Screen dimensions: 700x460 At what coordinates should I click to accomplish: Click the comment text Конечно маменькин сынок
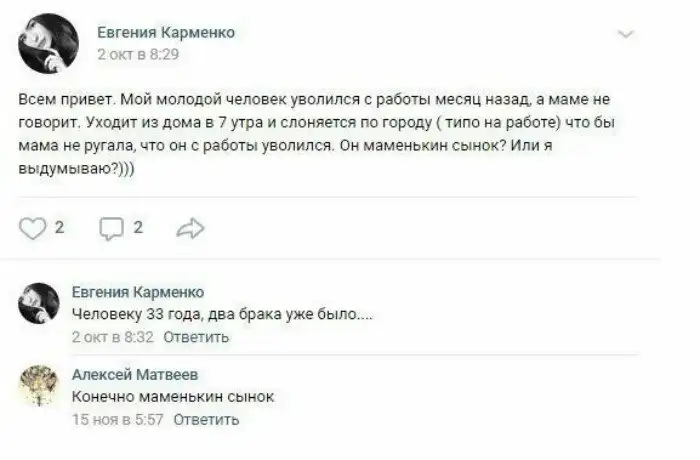pos(173,397)
